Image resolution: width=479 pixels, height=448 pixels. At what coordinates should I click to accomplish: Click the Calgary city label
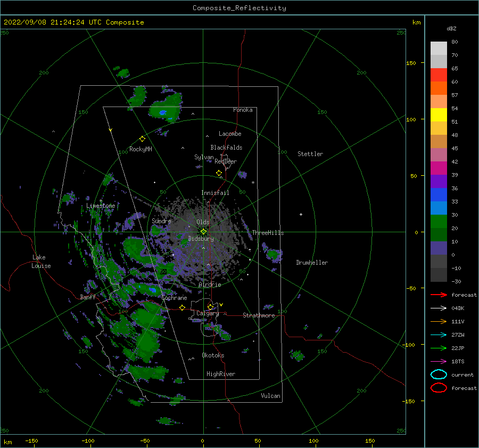click(208, 313)
